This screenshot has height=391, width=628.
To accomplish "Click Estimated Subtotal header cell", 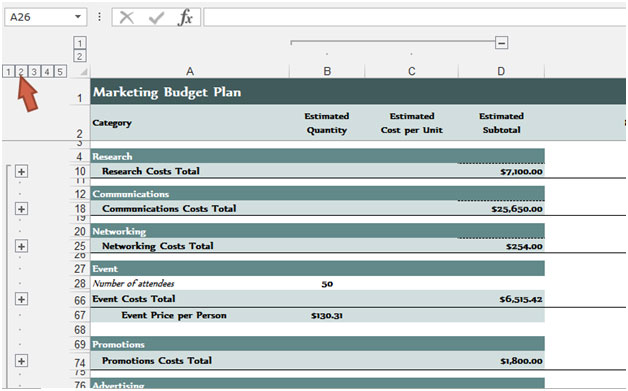I will point(501,123).
